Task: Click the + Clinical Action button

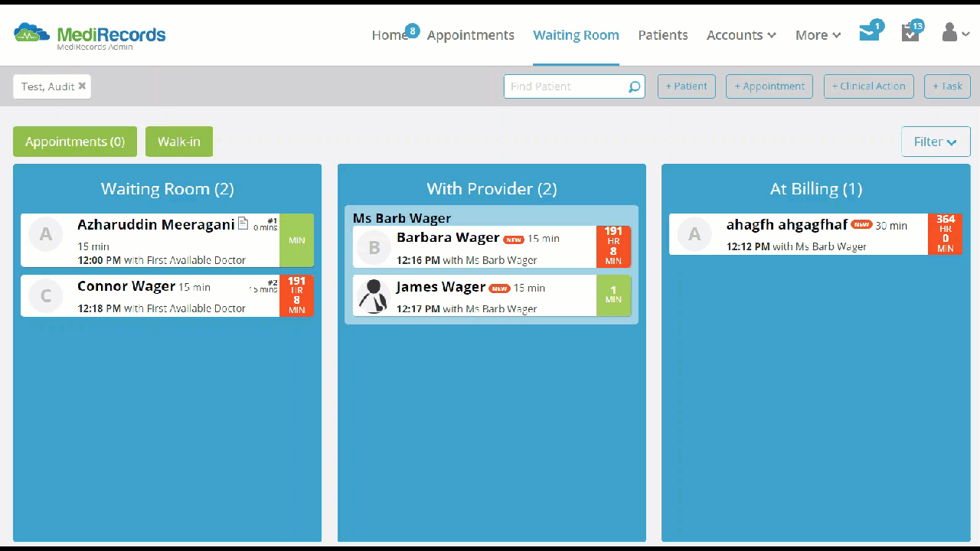Action: click(868, 86)
